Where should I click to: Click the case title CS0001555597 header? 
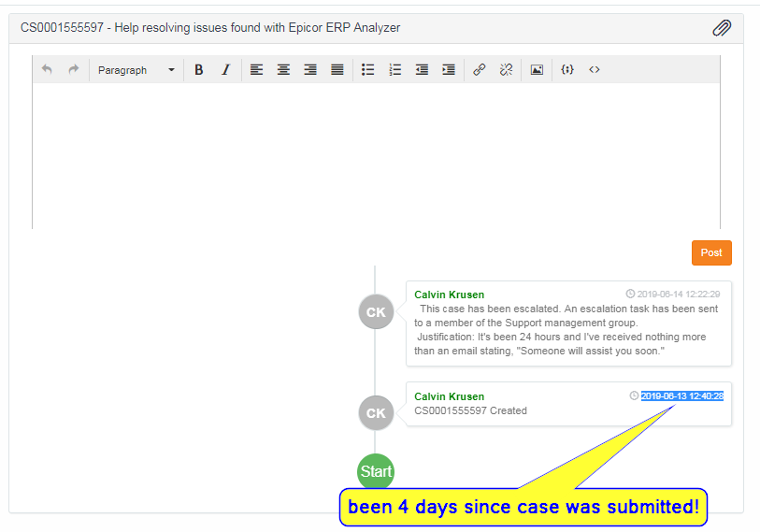[210, 28]
